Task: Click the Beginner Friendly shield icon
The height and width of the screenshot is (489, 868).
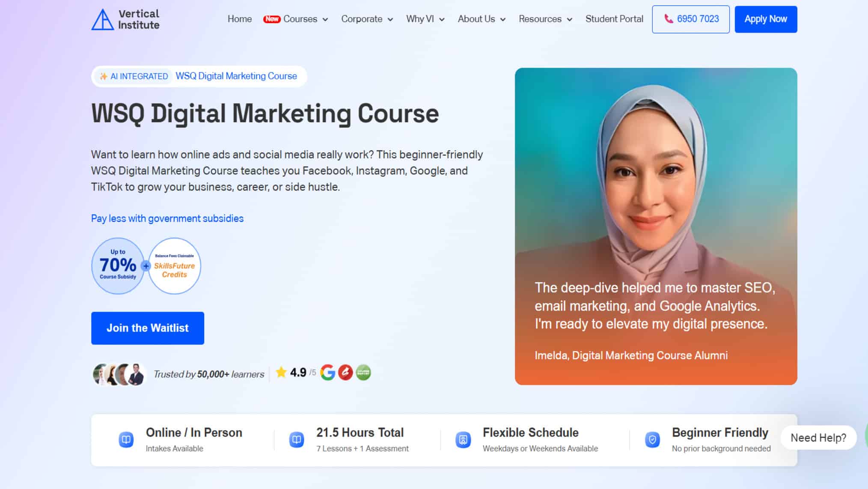Action: (652, 440)
